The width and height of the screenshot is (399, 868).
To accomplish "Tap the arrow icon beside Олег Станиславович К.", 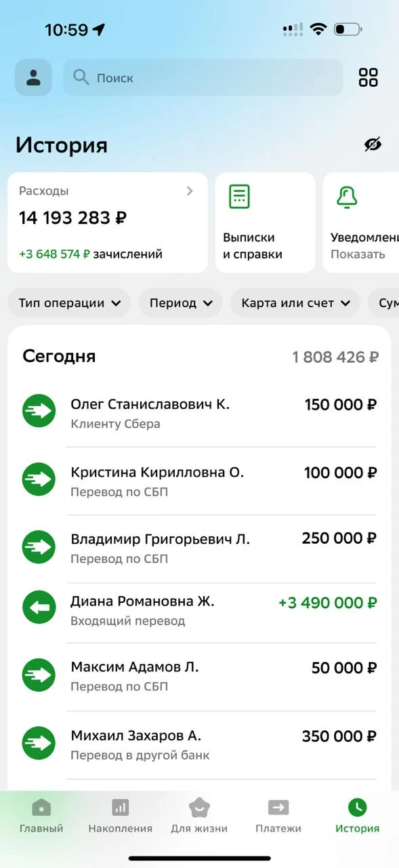I will [x=39, y=410].
